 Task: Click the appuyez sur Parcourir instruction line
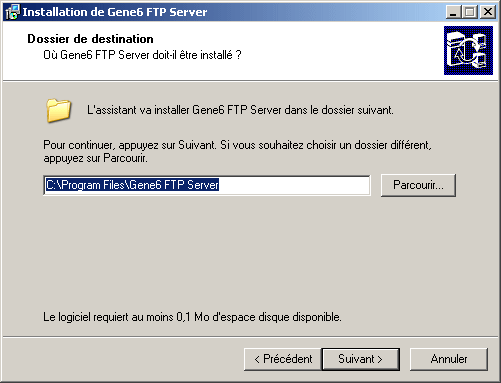(x=95, y=158)
